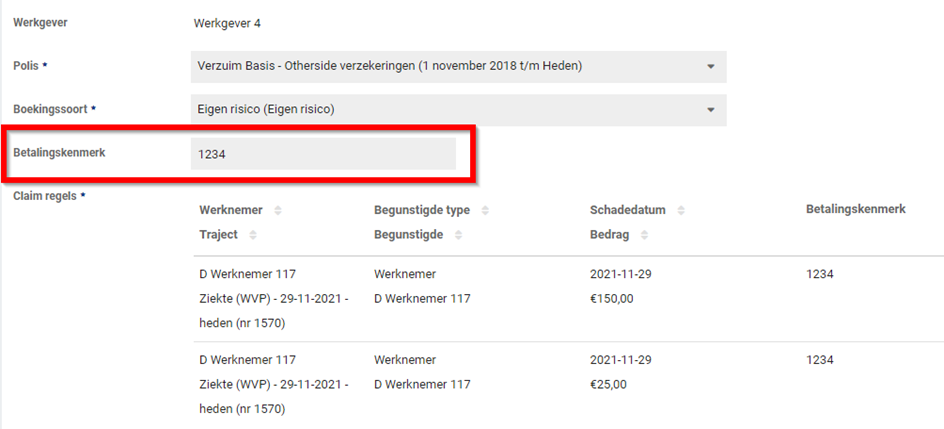The width and height of the screenshot is (944, 429).
Task: Click Begunstigde type Werknemer in second row
Action: coord(405,360)
